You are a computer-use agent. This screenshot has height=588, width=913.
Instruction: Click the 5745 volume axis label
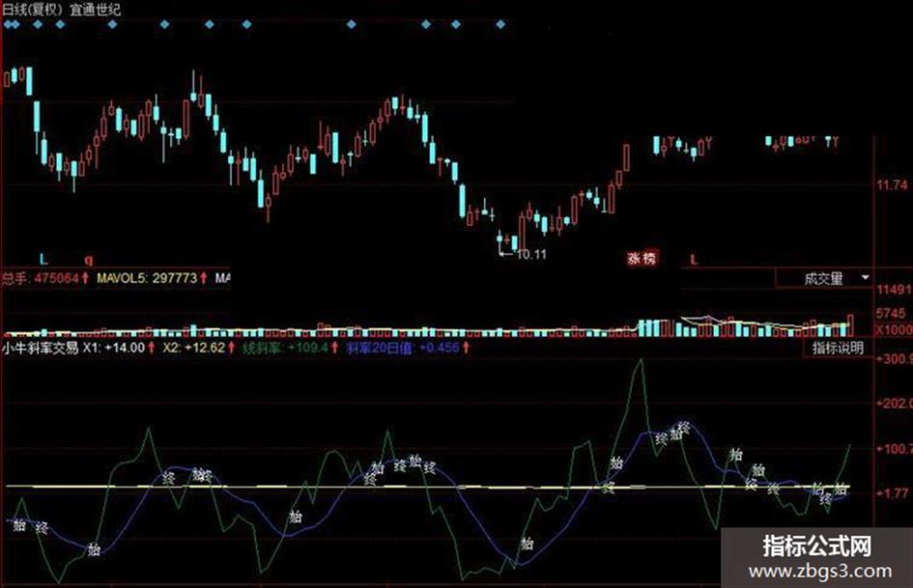(891, 313)
